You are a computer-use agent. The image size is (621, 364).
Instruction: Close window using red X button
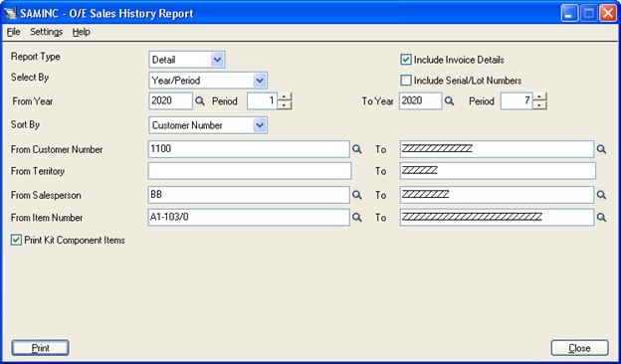click(x=607, y=14)
